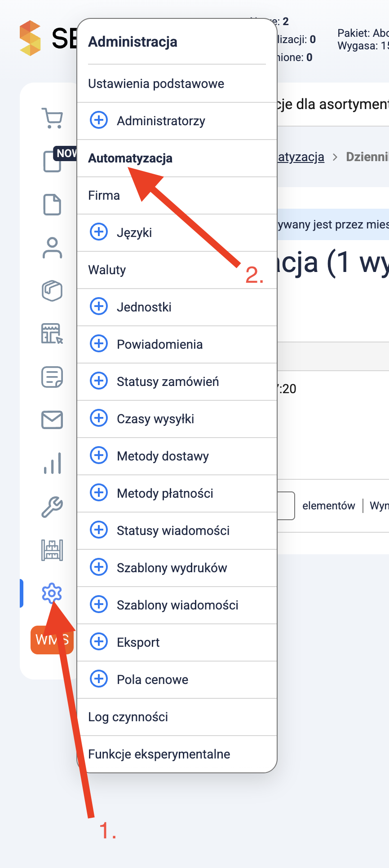Open the Firma menu entry

click(x=177, y=195)
